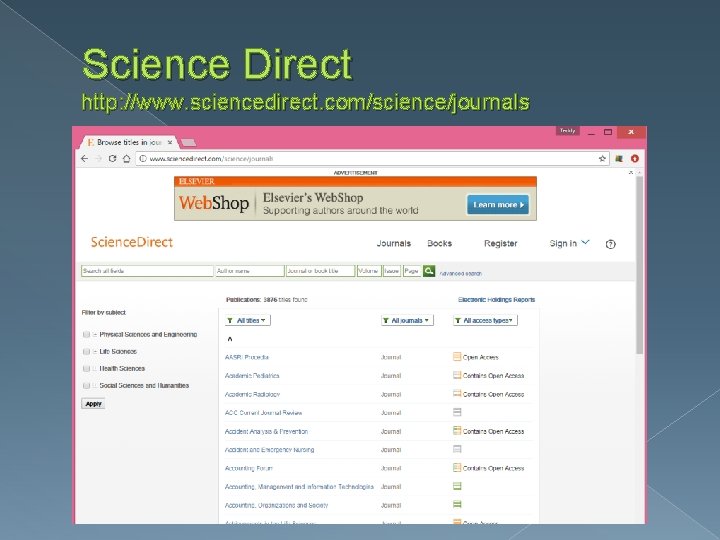Click green icon for Accounting, Organizations and Society

point(457,504)
